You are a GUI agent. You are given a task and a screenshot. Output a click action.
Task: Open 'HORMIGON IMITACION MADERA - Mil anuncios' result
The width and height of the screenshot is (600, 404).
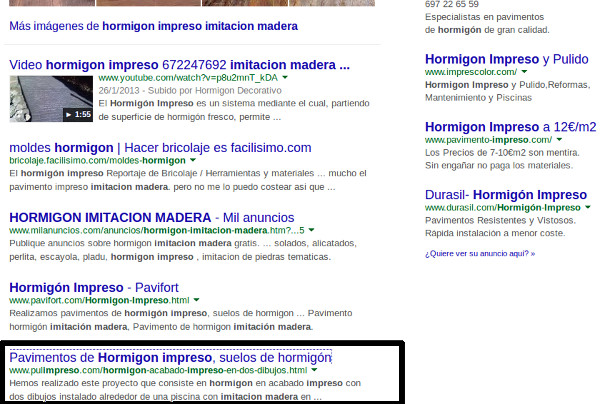(x=152, y=218)
